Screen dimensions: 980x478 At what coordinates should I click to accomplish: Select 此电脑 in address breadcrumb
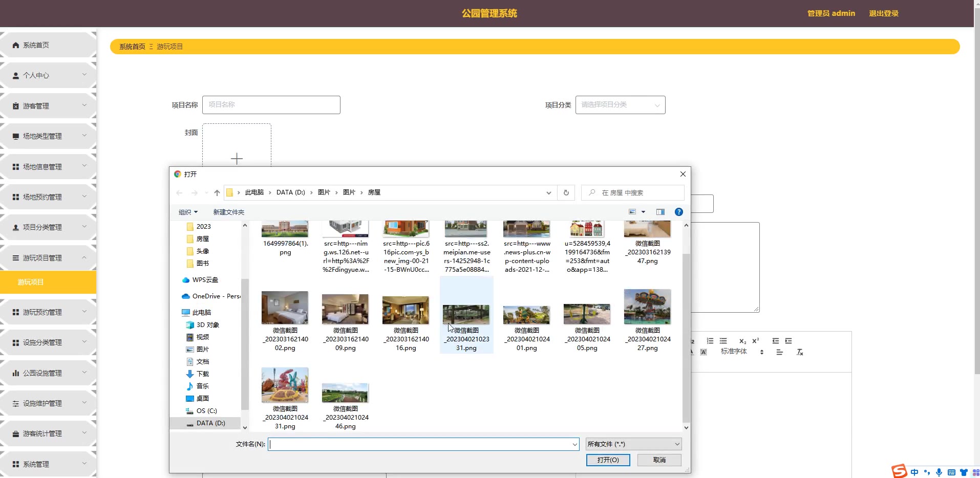[254, 192]
